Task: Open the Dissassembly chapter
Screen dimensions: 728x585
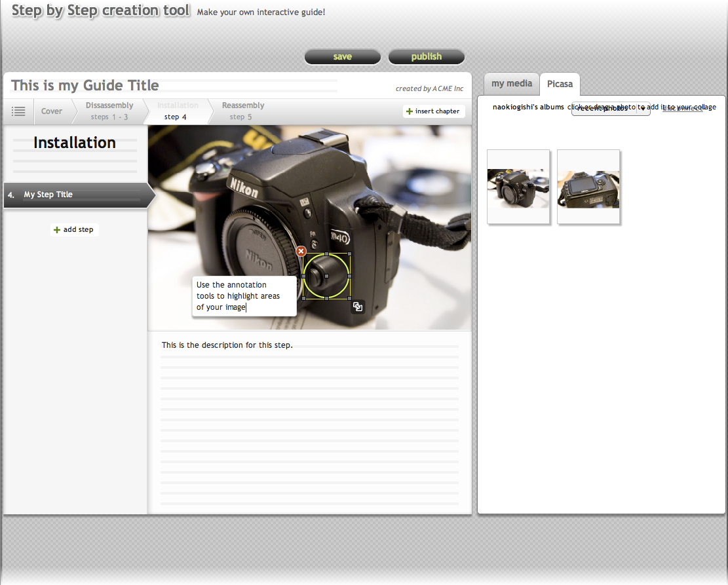Action: (109, 111)
